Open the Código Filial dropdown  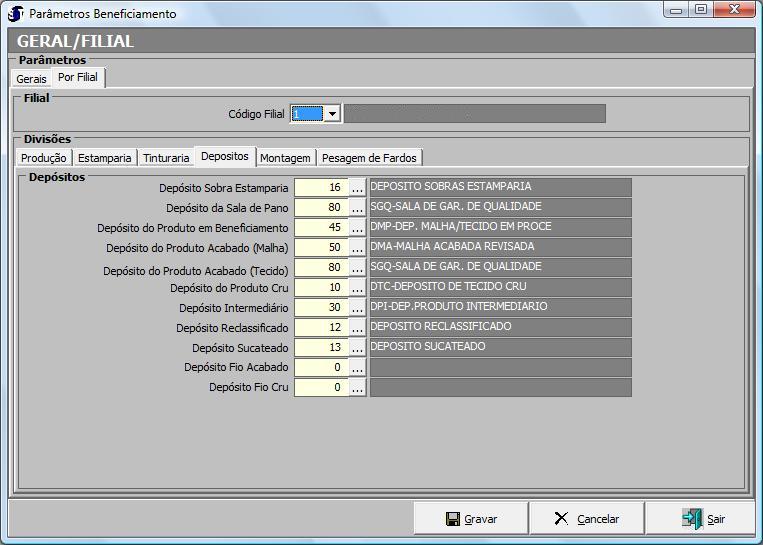click(x=332, y=114)
